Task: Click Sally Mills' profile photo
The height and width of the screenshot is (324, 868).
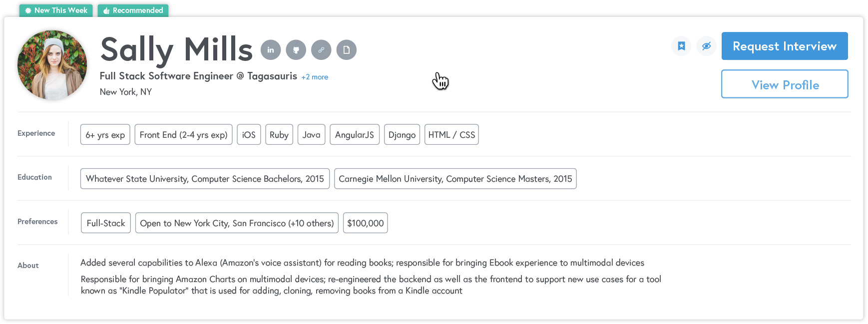Action: (52, 64)
